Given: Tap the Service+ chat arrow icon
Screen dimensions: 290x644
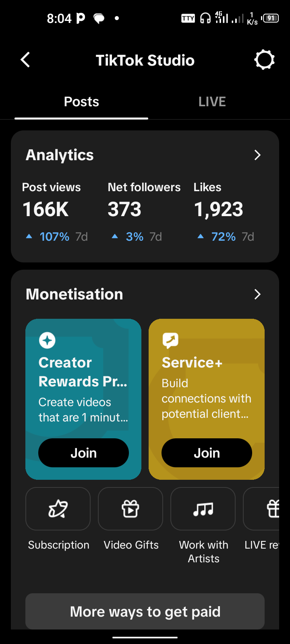Looking at the screenshot, I should pos(170,341).
